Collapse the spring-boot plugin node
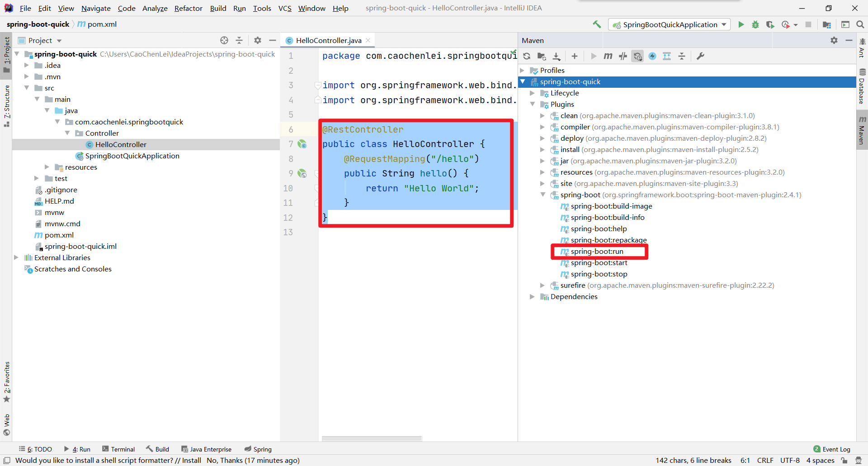The image size is (868, 466). pos(543,195)
